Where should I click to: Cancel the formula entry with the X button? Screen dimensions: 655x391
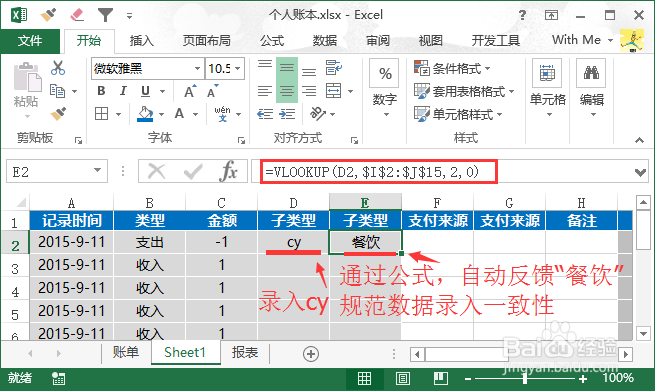click(157, 171)
